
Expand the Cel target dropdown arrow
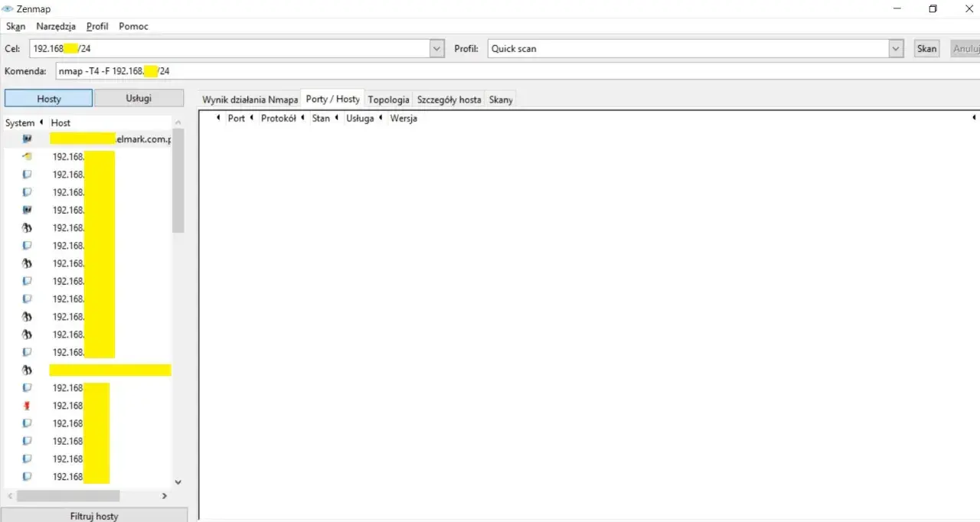coord(437,48)
